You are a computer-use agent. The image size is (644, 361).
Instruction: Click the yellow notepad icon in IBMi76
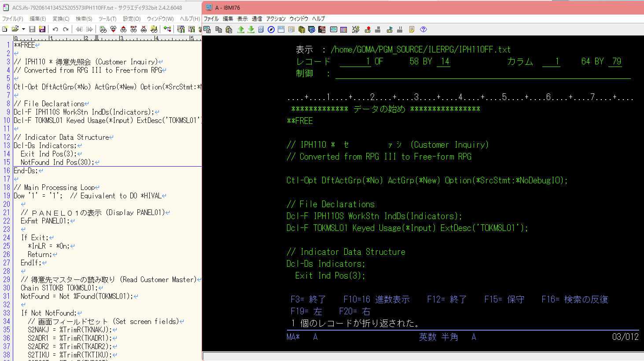(x=412, y=30)
